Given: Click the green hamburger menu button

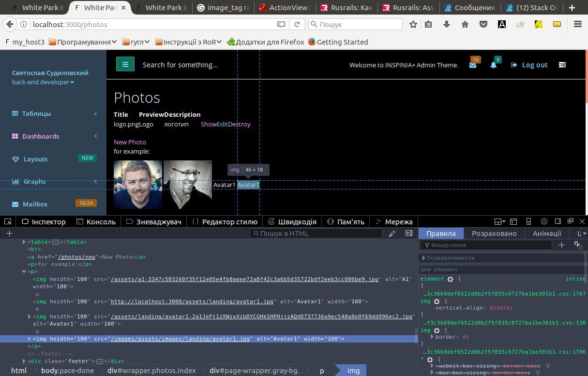Looking at the screenshot, I should pyautogui.click(x=125, y=64).
